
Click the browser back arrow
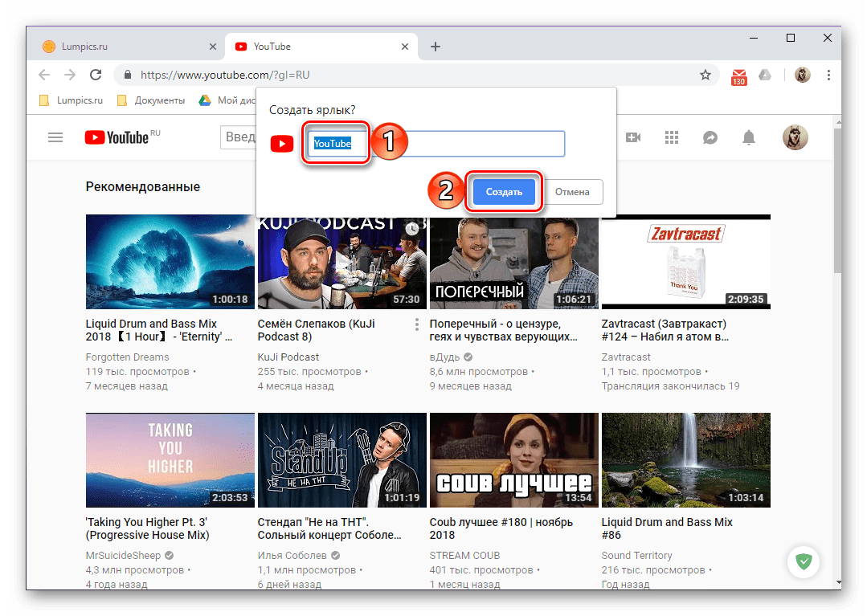[44, 75]
